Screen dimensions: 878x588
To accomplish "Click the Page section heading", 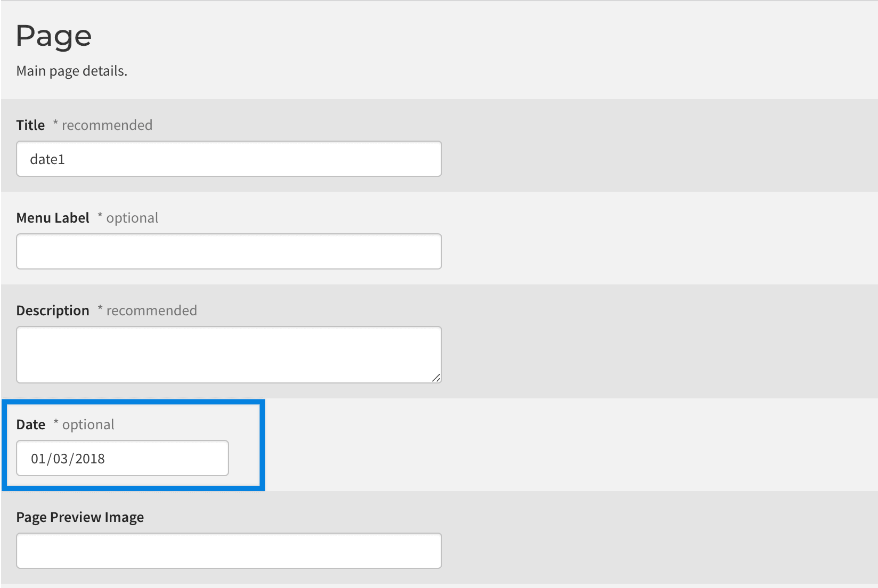I will 54,36.
